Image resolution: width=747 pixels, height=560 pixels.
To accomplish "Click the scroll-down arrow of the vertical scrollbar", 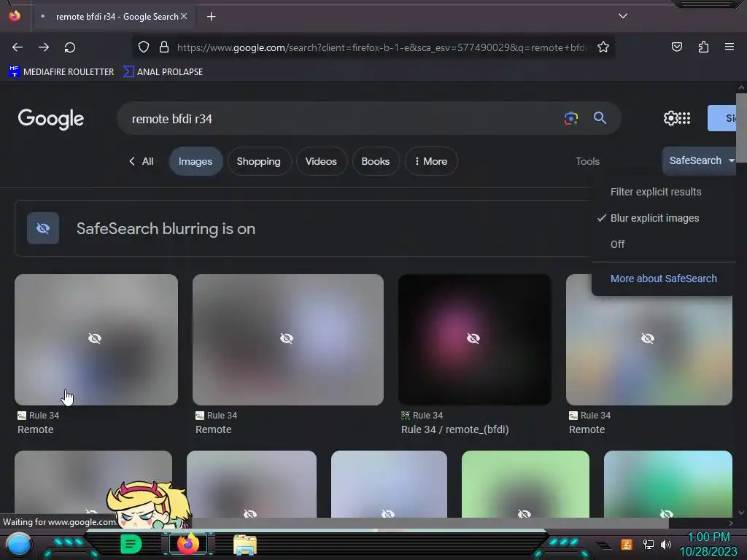I will click(741, 513).
